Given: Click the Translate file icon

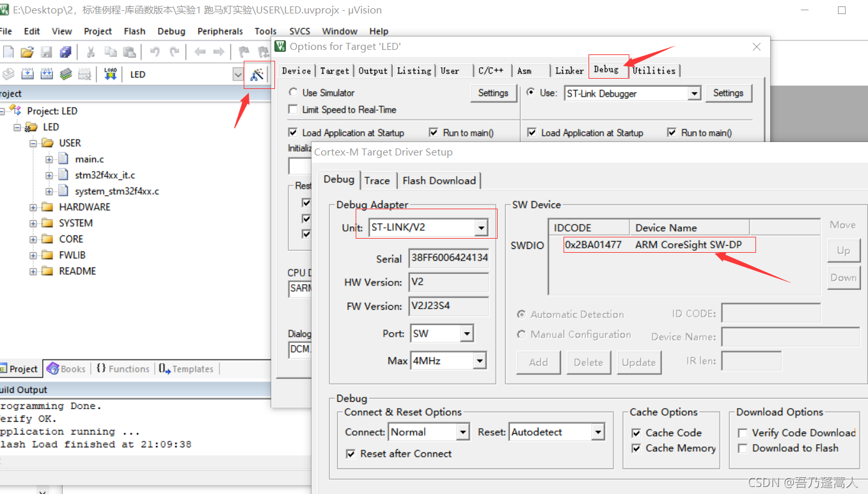Looking at the screenshot, I should pyautogui.click(x=8, y=74).
